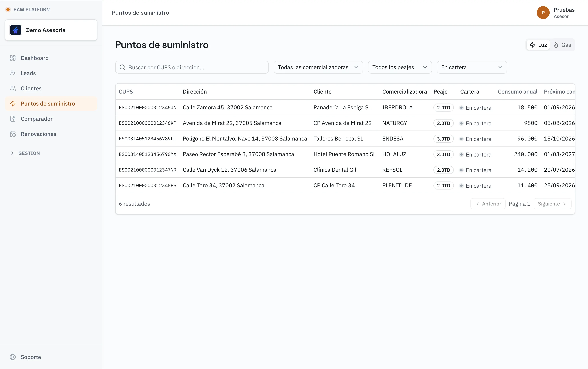Open the Dashboard menu item

pyautogui.click(x=51, y=58)
